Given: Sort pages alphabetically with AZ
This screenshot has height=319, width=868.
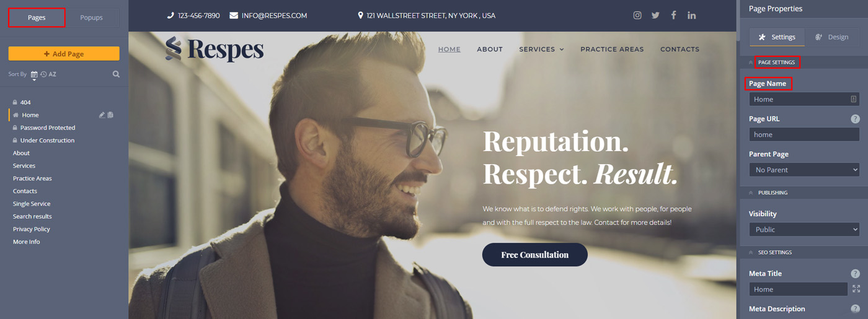Looking at the screenshot, I should click(52, 74).
